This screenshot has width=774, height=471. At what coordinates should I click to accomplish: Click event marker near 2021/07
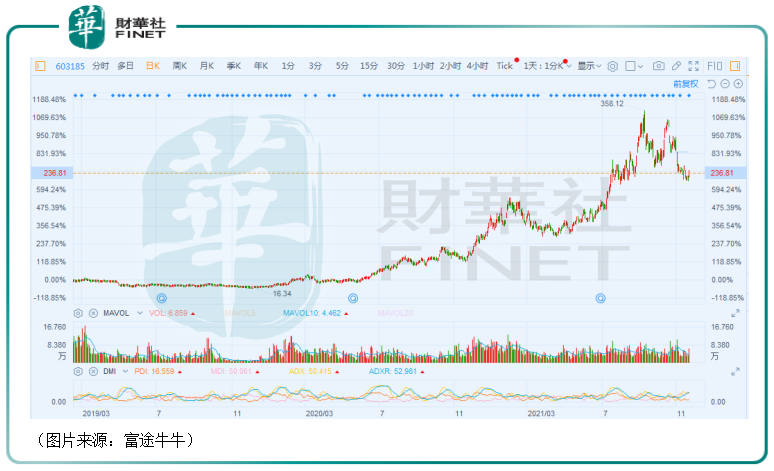(600, 298)
